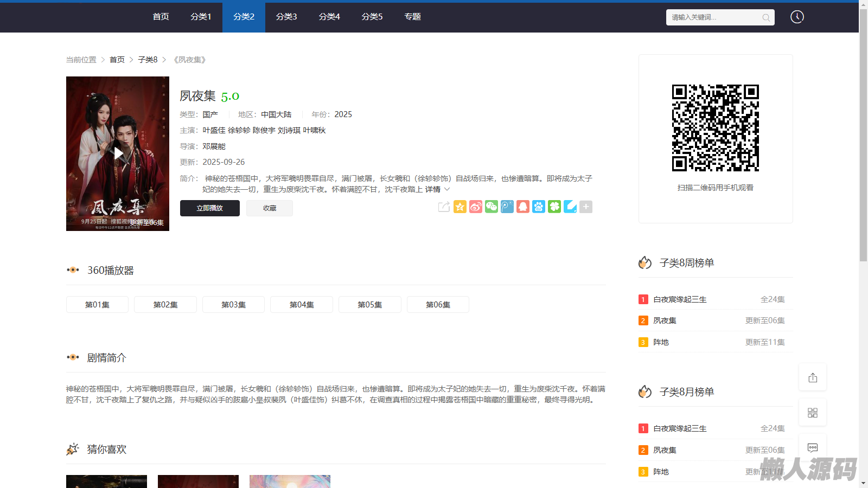Select episode 第03集

coord(233,305)
